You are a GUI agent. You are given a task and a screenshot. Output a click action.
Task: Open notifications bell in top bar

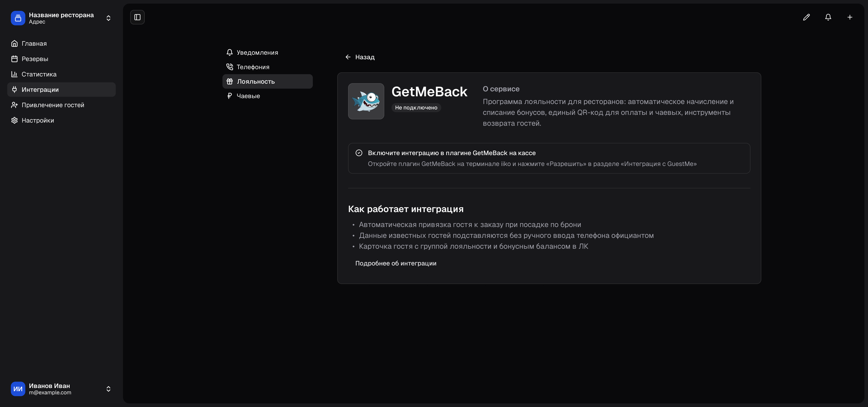point(828,17)
